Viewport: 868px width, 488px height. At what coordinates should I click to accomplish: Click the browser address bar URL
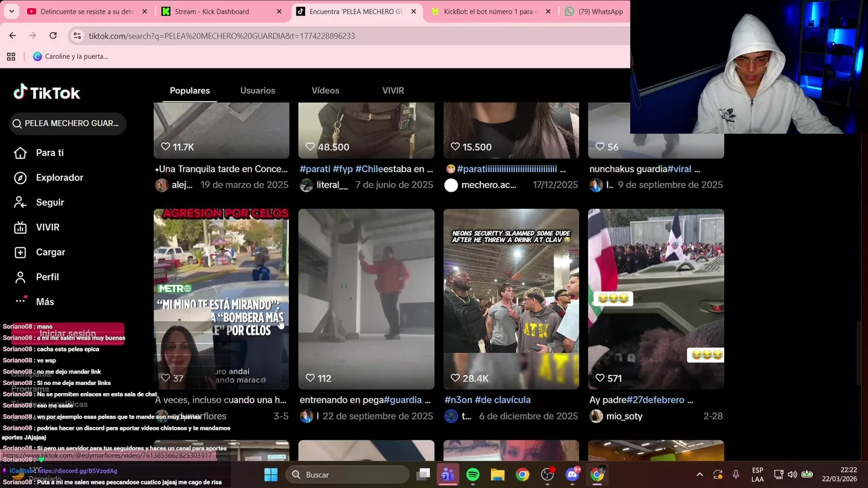[x=222, y=36]
